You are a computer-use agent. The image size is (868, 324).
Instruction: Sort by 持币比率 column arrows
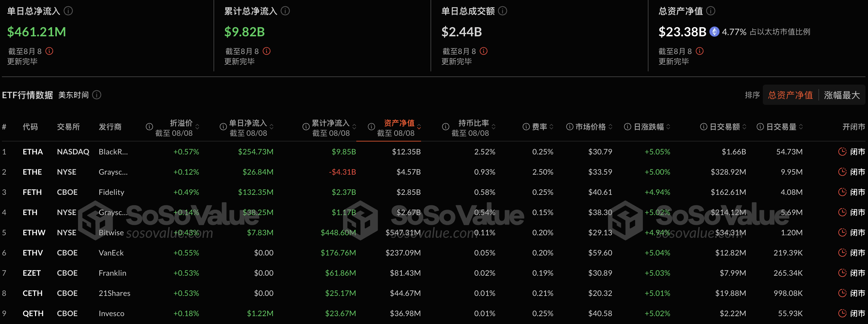point(494,127)
